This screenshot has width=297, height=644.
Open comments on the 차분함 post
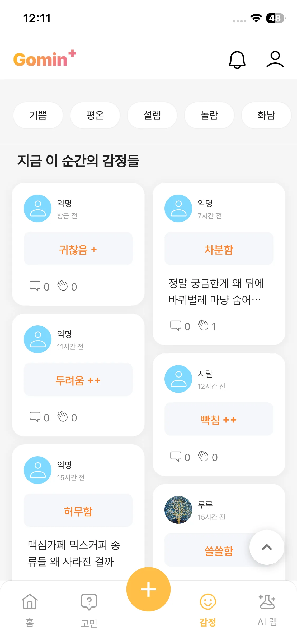[x=176, y=326]
